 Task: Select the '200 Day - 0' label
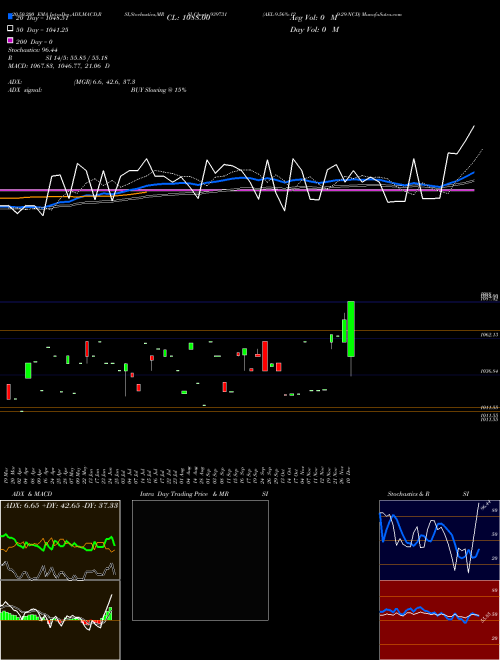pyautogui.click(x=34, y=42)
